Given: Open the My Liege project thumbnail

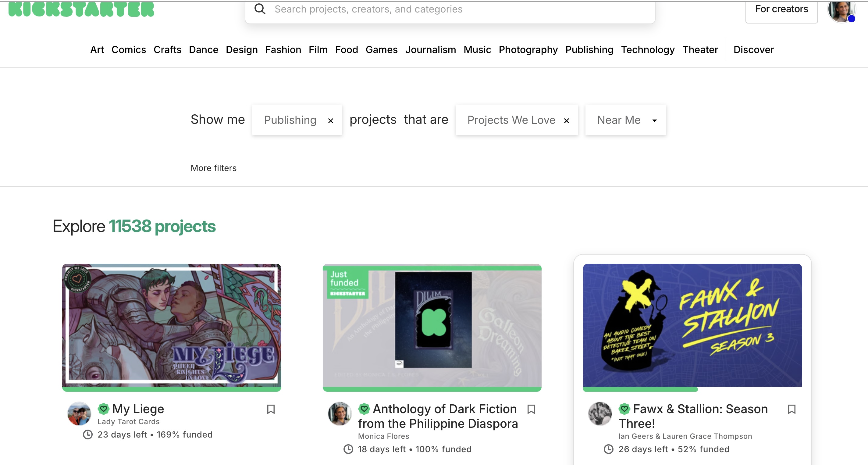Looking at the screenshot, I should (x=172, y=325).
